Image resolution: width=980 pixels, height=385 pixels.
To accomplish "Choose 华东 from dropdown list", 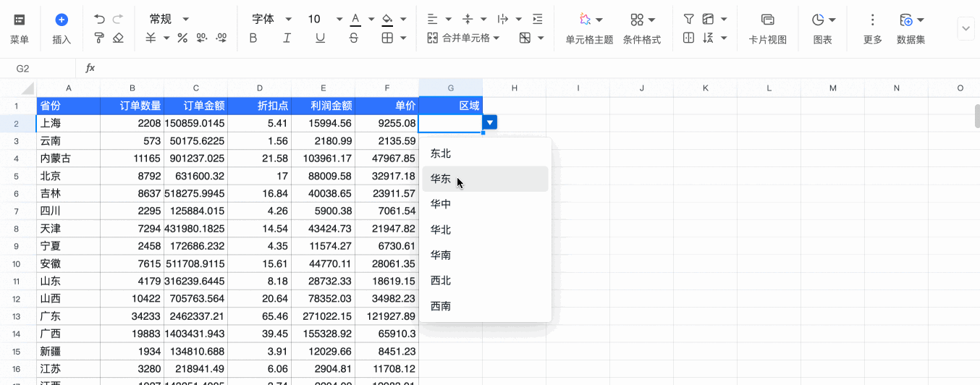I will click(x=485, y=179).
